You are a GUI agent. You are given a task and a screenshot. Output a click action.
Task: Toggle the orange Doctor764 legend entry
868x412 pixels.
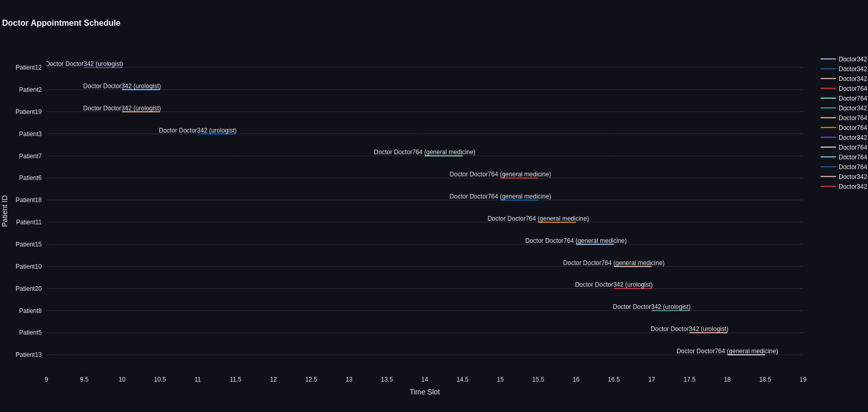click(844, 128)
